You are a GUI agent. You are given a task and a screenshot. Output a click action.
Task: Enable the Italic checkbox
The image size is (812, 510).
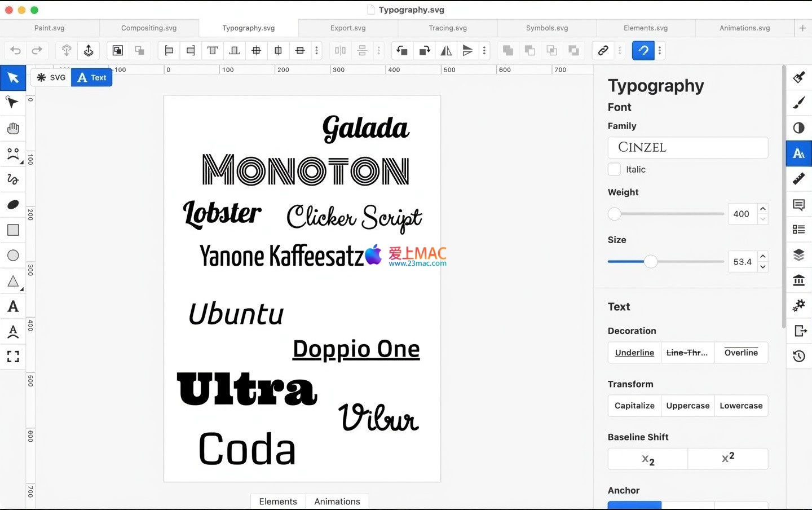(x=614, y=169)
